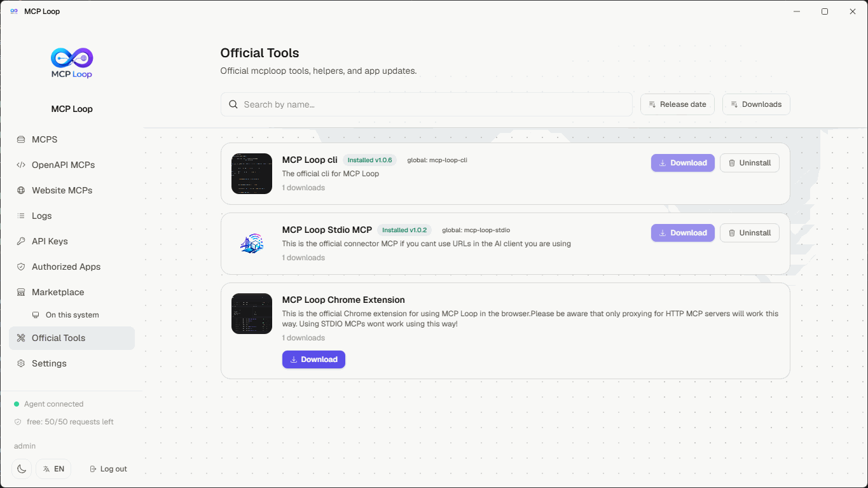The width and height of the screenshot is (868, 488).
Task: Open the MCPS sidebar section
Action: (72, 139)
